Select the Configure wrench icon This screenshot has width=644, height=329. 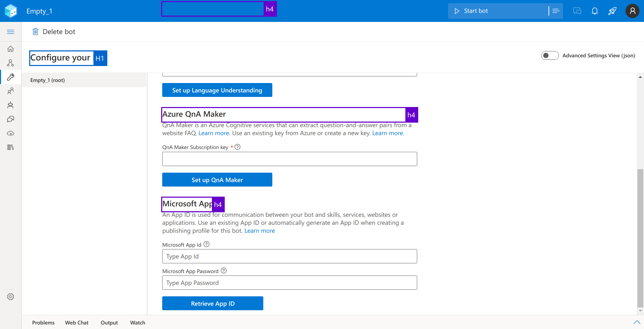click(x=10, y=77)
